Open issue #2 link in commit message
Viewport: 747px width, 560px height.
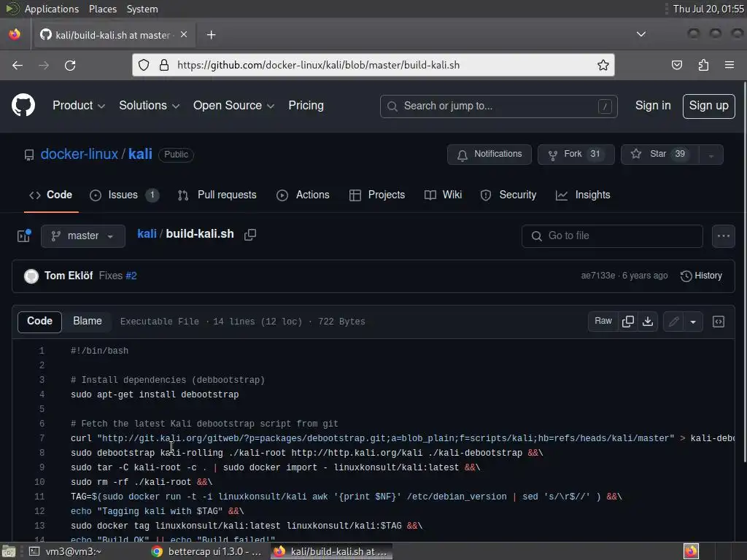point(131,276)
